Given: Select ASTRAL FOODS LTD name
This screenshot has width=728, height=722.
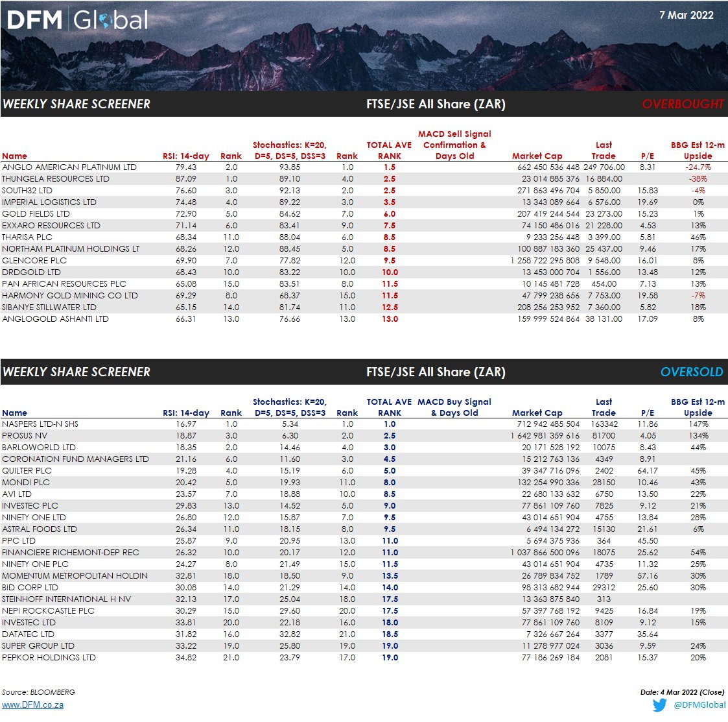Looking at the screenshot, I should click(40, 529).
